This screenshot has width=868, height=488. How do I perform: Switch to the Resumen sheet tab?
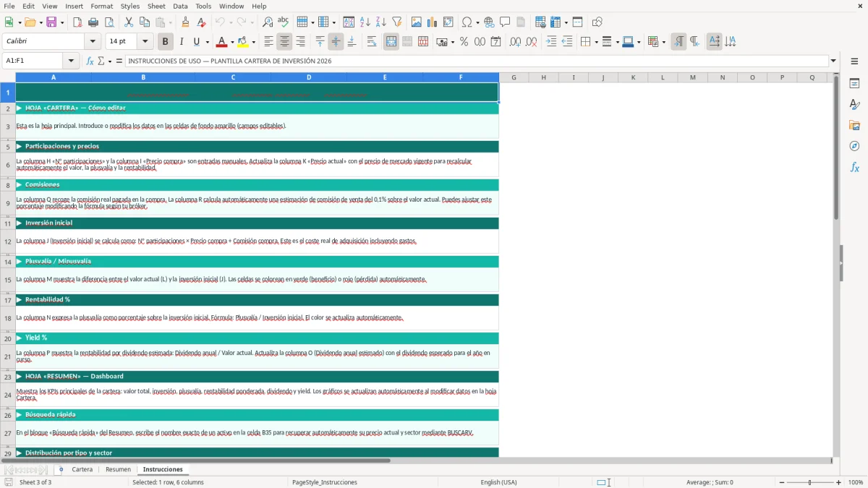(x=118, y=469)
